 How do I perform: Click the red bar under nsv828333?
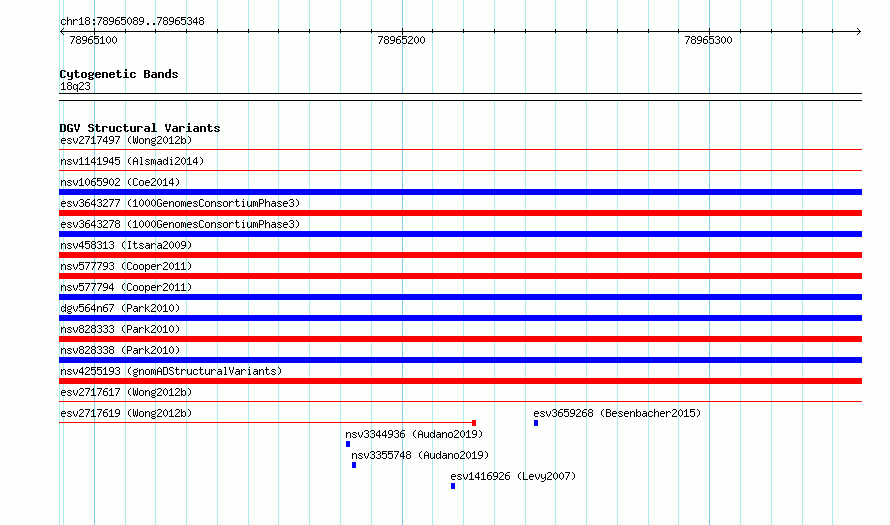tap(460, 339)
